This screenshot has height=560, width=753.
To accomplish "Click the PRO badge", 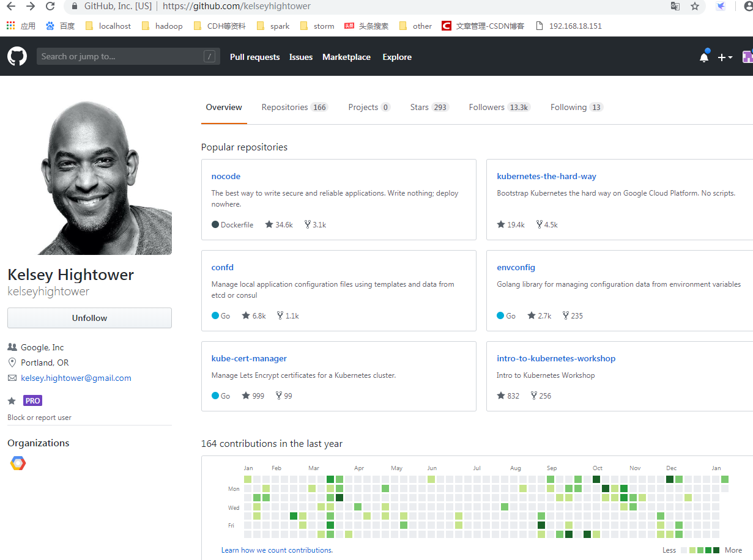I will pos(32,400).
